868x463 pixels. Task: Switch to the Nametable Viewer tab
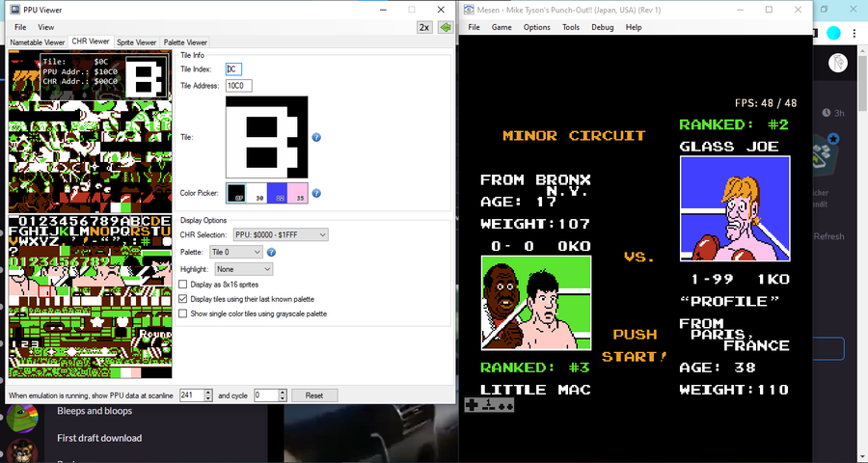38,42
